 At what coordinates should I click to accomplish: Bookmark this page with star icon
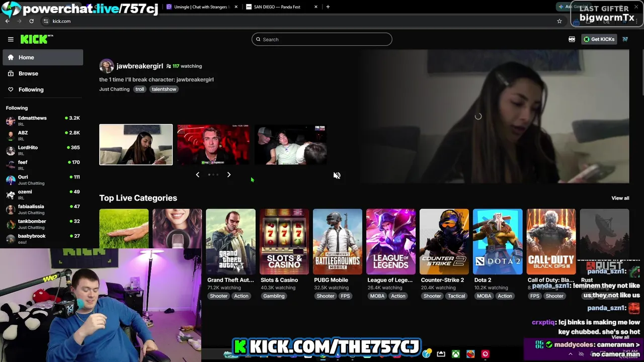click(x=559, y=21)
